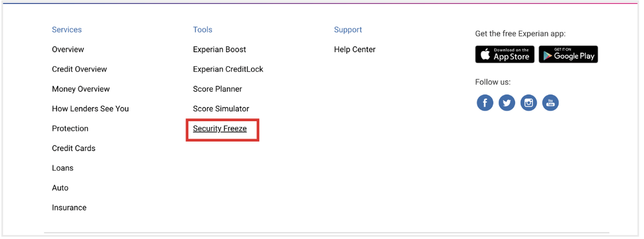Screen dimensions: 644x239
Task: Open the Twitter social icon
Action: 507,103
